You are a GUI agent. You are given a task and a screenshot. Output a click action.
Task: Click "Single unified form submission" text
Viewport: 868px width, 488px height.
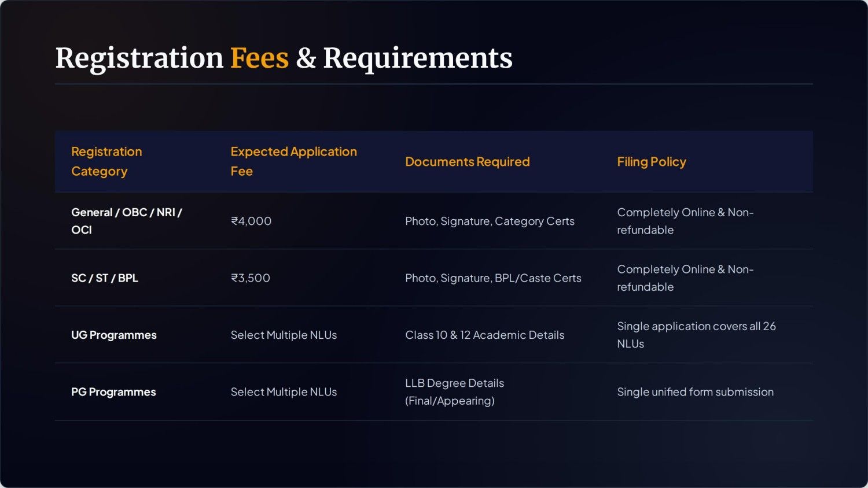pos(695,392)
